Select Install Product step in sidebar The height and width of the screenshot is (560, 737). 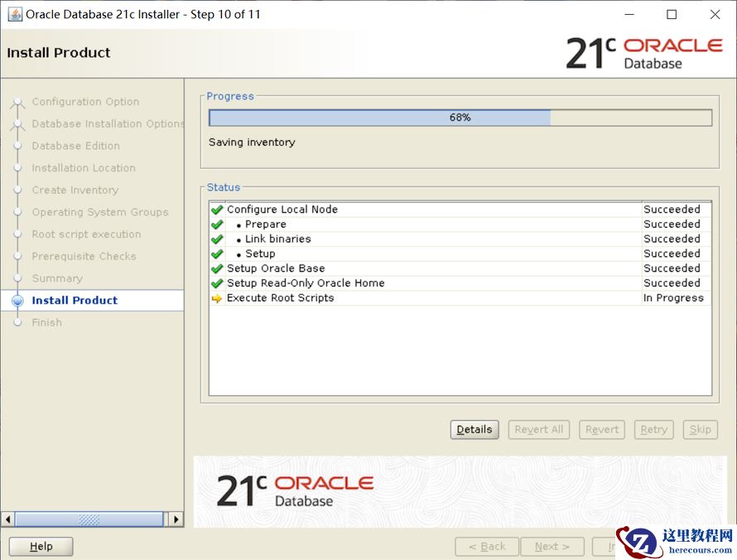coord(75,301)
